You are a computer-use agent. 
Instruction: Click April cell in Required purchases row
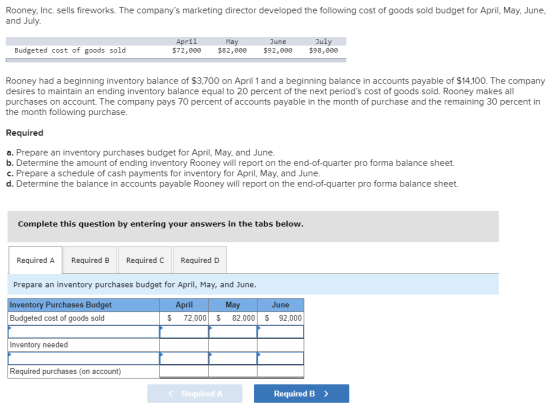tap(184, 371)
